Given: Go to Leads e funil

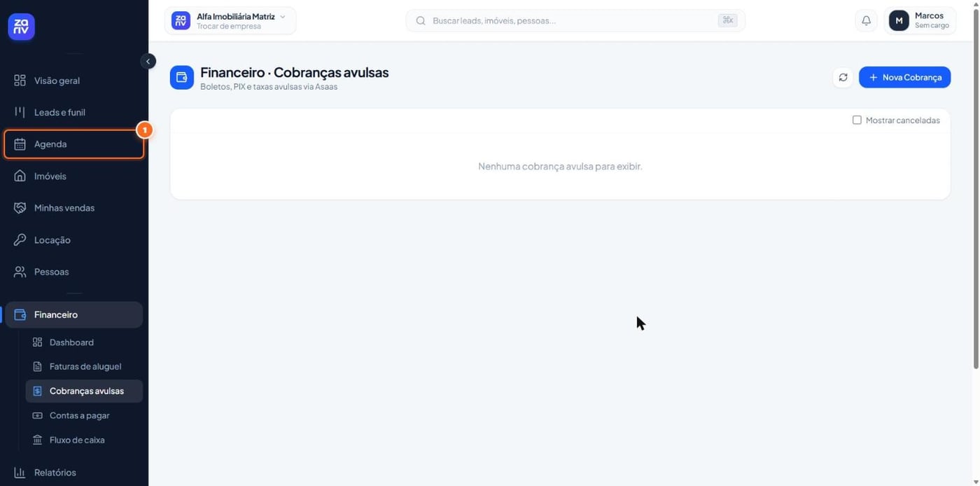Looking at the screenshot, I should click(x=74, y=112).
